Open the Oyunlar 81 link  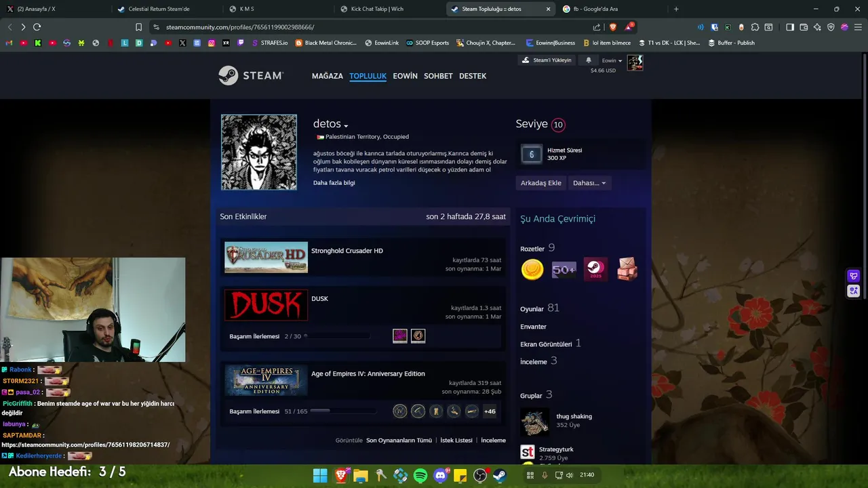tap(540, 308)
